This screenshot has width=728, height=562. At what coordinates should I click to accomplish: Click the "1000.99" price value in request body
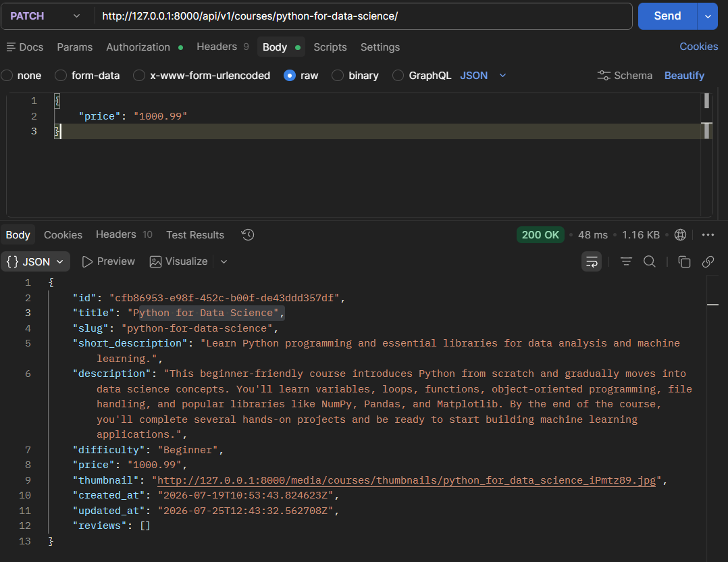pos(160,116)
